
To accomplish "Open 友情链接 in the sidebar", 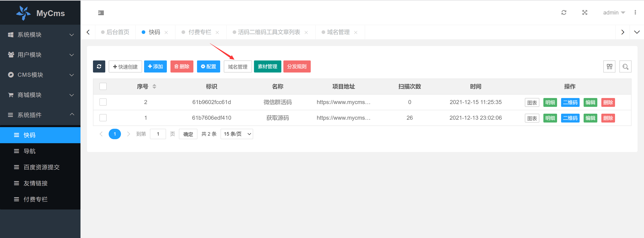I will [40, 183].
